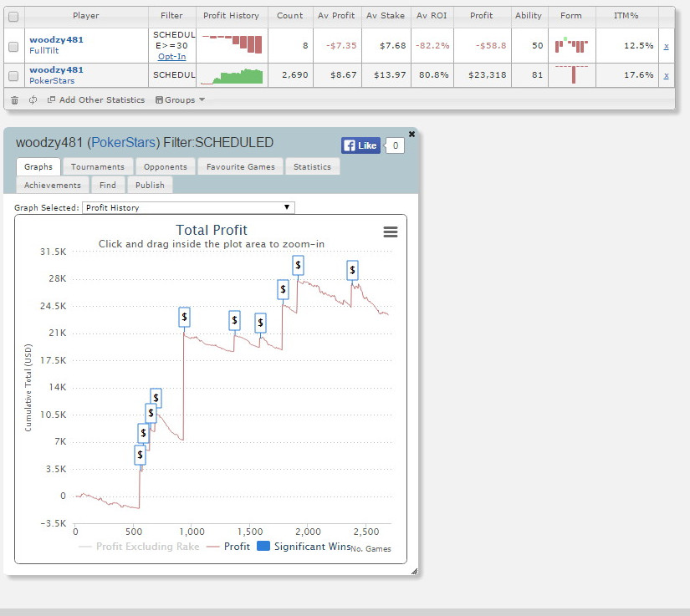Switch to the Achievements tab
Image resolution: width=690 pixels, height=616 pixels.
[x=53, y=185]
